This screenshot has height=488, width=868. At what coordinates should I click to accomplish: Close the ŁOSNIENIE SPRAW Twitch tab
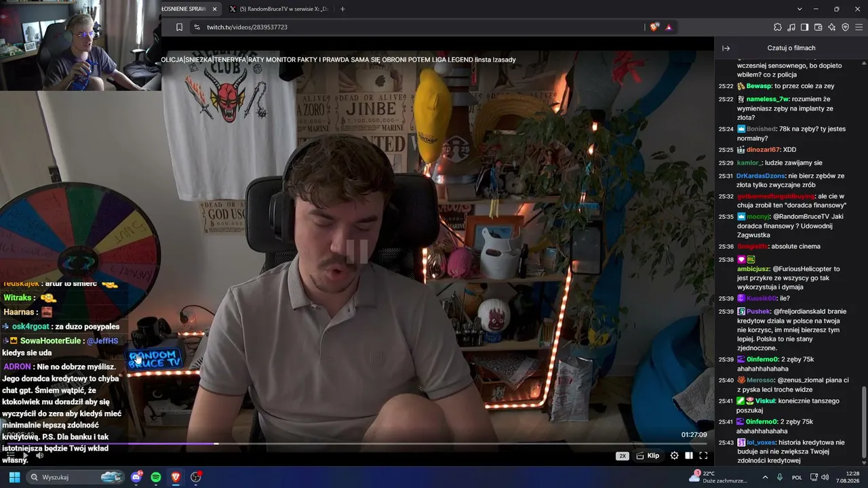(x=215, y=9)
